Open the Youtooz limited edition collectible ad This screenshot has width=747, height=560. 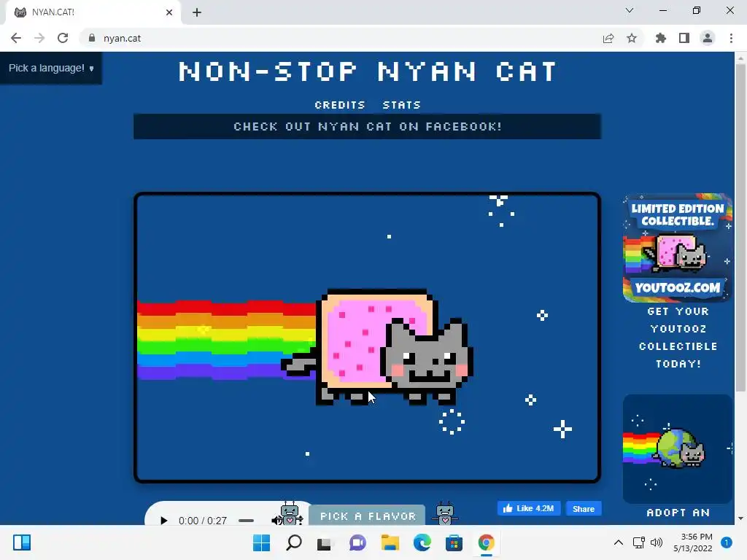coord(678,248)
